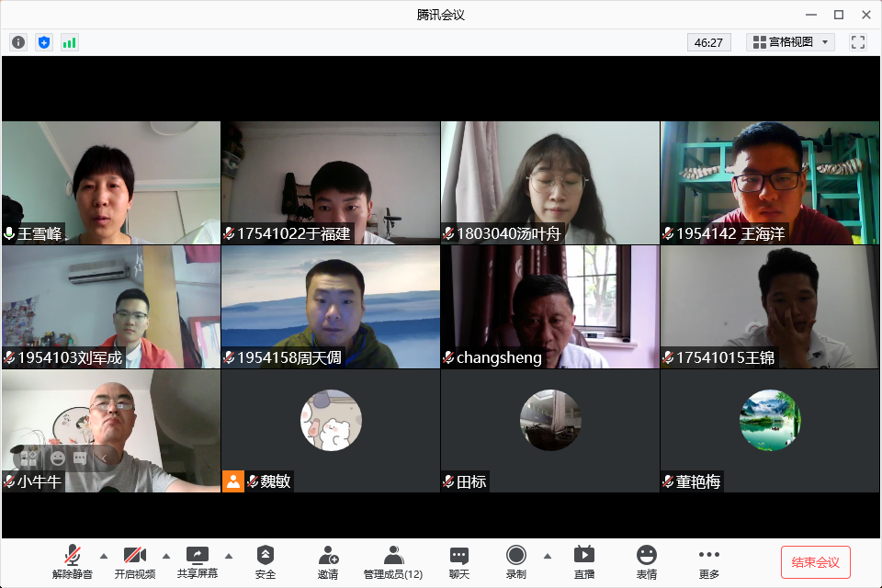Select the changsheng video tile
This screenshot has height=588, width=882.
(x=550, y=307)
